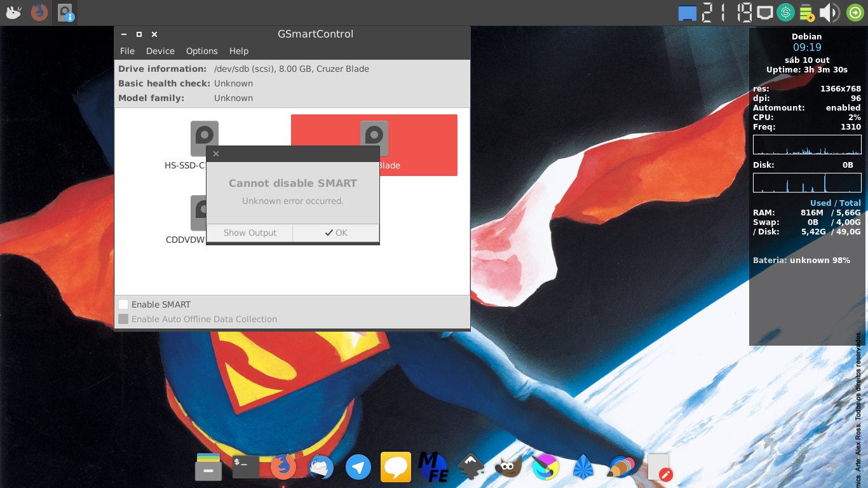This screenshot has width=868, height=488.
Task: Click the Model family Unknown value
Action: [233, 98]
